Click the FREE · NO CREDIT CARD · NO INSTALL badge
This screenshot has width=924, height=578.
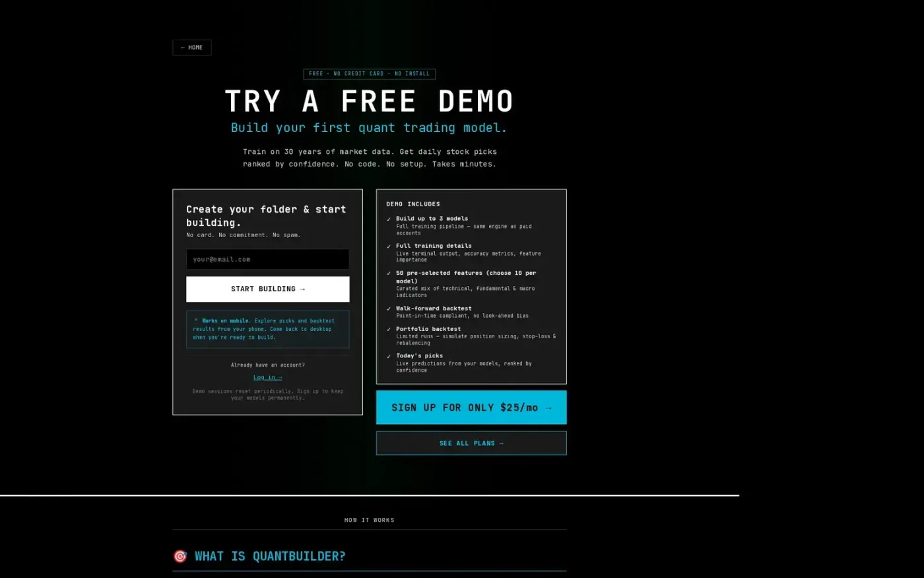point(370,74)
